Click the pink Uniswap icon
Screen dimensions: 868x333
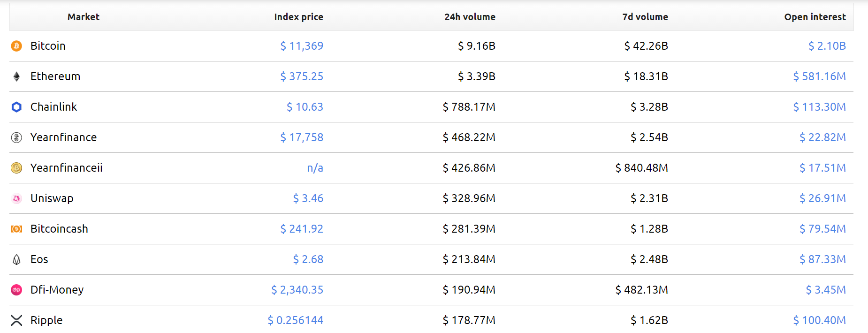pyautogui.click(x=16, y=198)
